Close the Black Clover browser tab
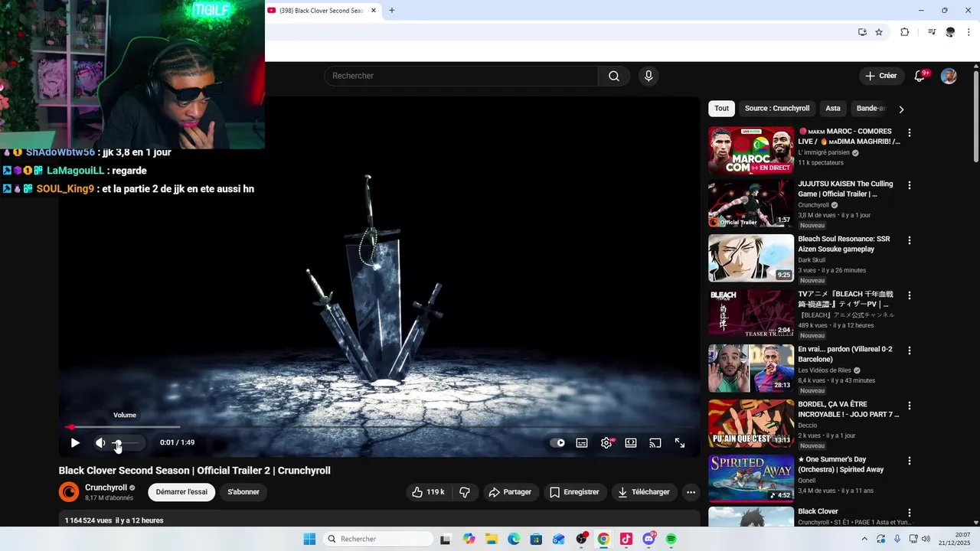The width and height of the screenshot is (980, 551). 374,11
